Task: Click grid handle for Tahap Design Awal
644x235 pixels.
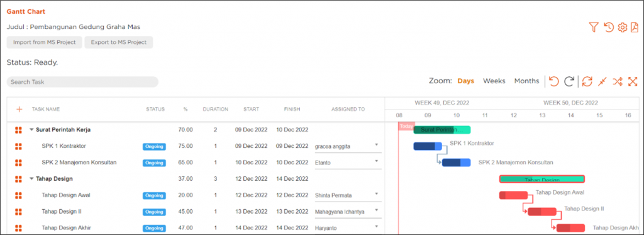Action: pos(18,195)
